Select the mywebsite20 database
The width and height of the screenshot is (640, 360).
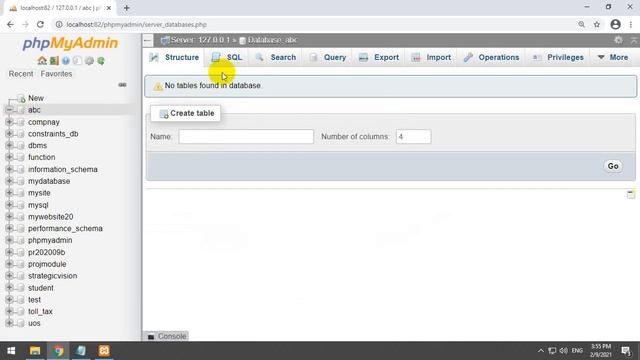tap(51, 217)
